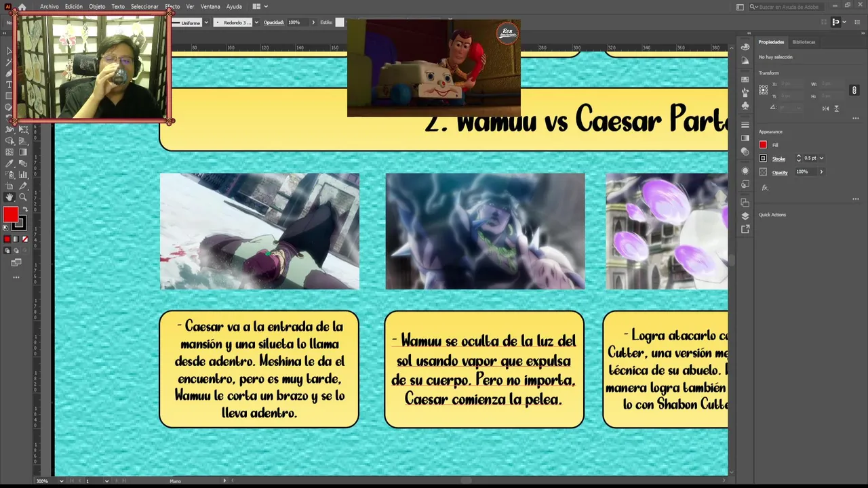This screenshot has width=868, height=488.
Task: Click the red Fill swatch in Properties
Action: (763, 144)
